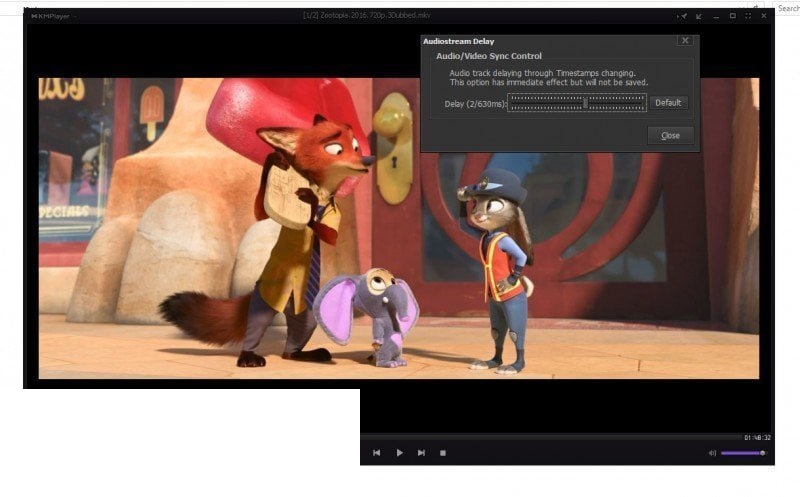Adjust the purple volume slider
Screen dimensions: 800x497
coord(743,453)
